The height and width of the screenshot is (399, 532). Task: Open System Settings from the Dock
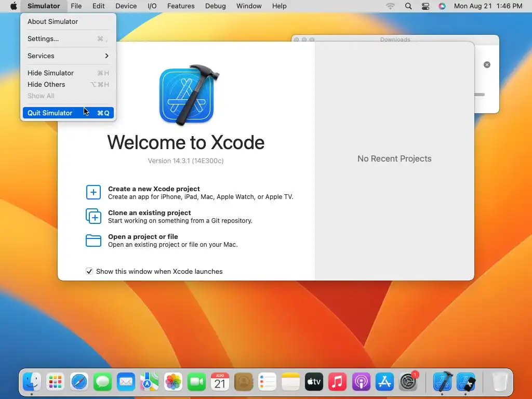tap(408, 382)
